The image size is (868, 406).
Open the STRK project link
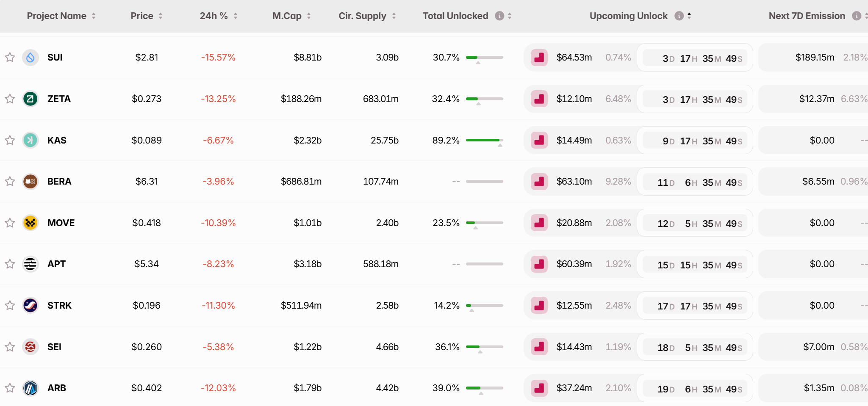[59, 305]
